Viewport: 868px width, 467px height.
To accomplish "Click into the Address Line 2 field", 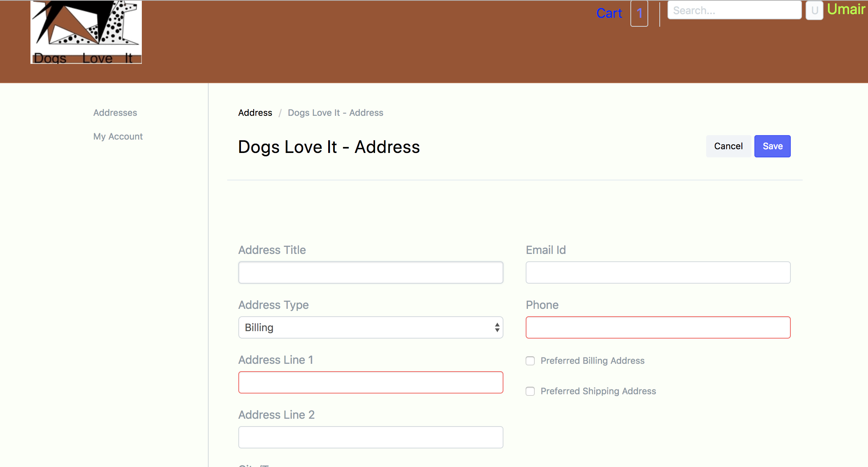I will pos(371,437).
